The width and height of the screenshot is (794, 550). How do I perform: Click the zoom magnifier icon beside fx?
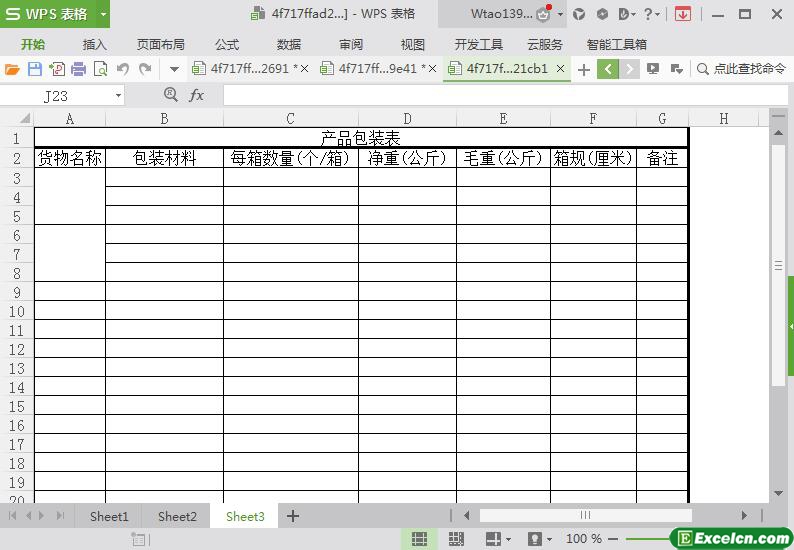click(171, 94)
